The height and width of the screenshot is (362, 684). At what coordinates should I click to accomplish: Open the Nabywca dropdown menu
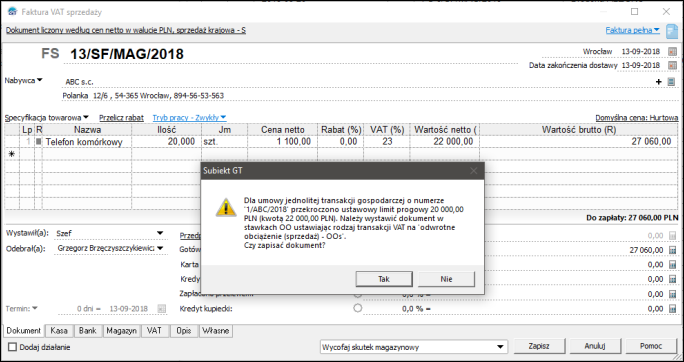tap(24, 81)
